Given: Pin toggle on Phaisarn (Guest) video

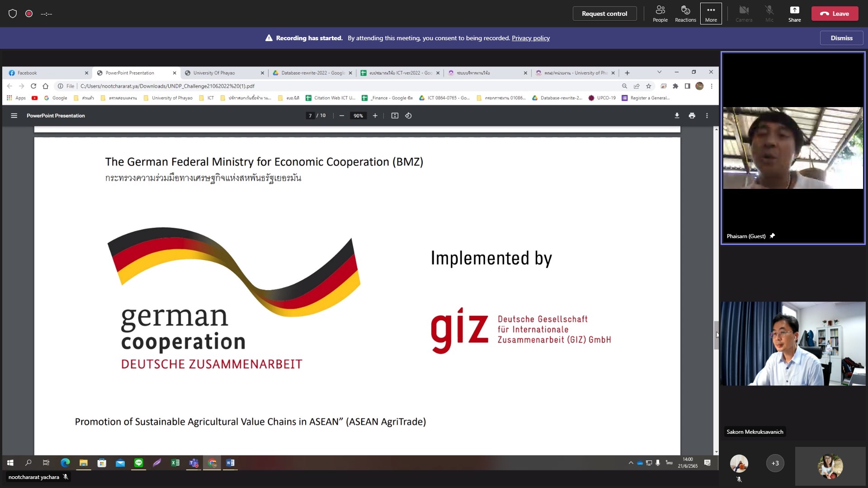Looking at the screenshot, I should [772, 236].
